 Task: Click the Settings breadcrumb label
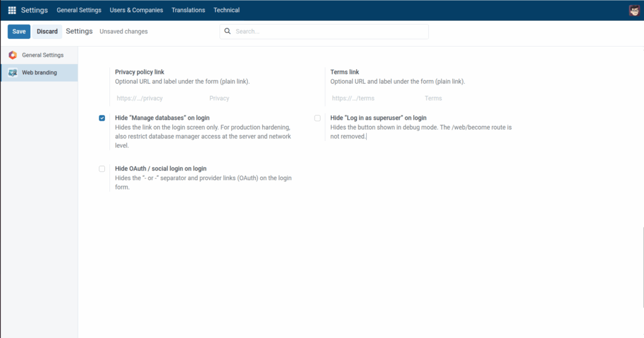(x=79, y=31)
